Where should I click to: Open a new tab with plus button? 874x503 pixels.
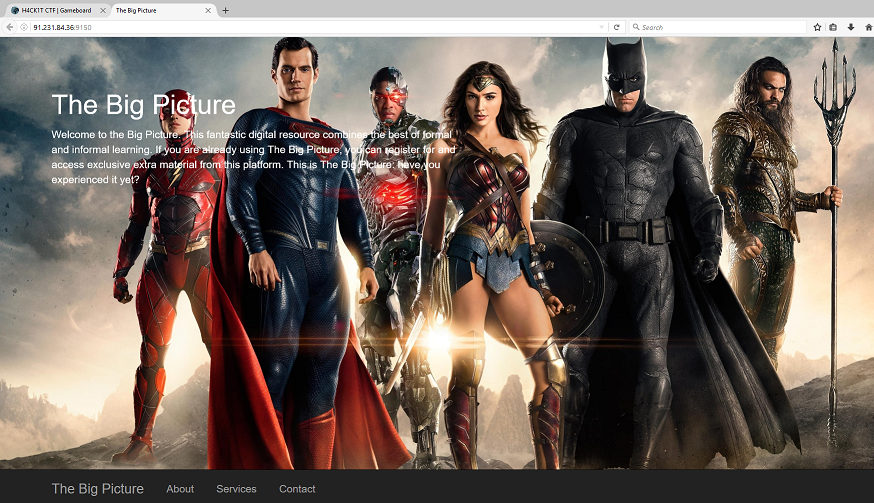[x=226, y=10]
